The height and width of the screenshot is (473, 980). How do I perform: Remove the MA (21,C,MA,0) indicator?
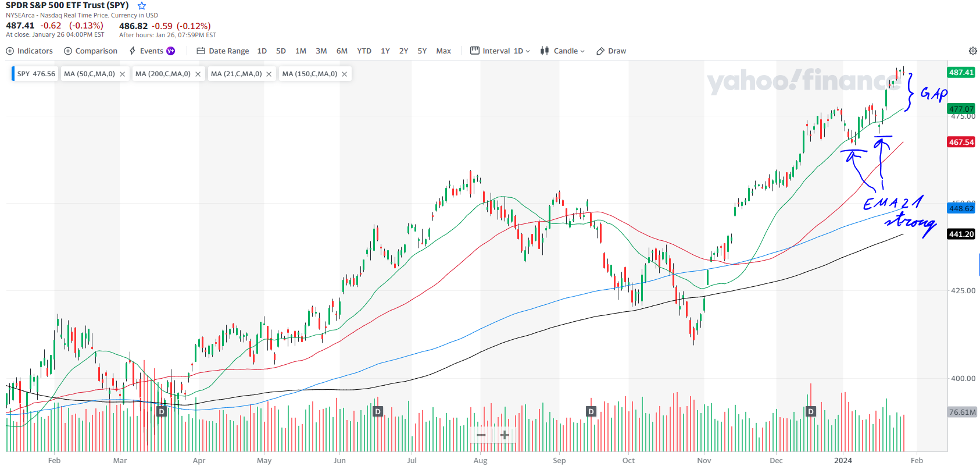point(269,74)
